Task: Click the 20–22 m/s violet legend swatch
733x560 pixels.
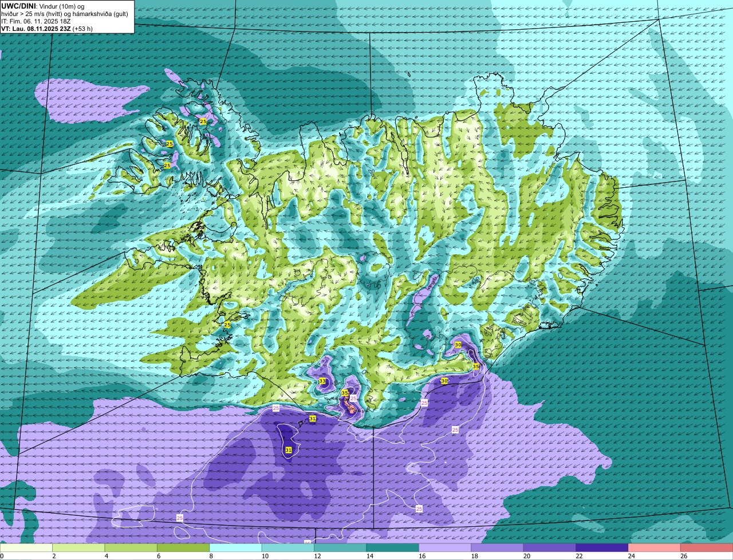Action: click(550, 548)
